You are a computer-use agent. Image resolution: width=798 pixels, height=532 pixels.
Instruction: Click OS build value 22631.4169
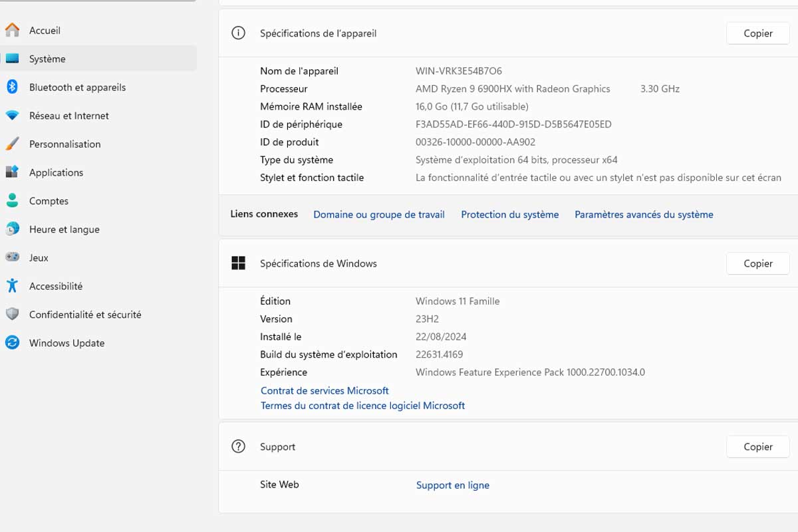point(439,354)
